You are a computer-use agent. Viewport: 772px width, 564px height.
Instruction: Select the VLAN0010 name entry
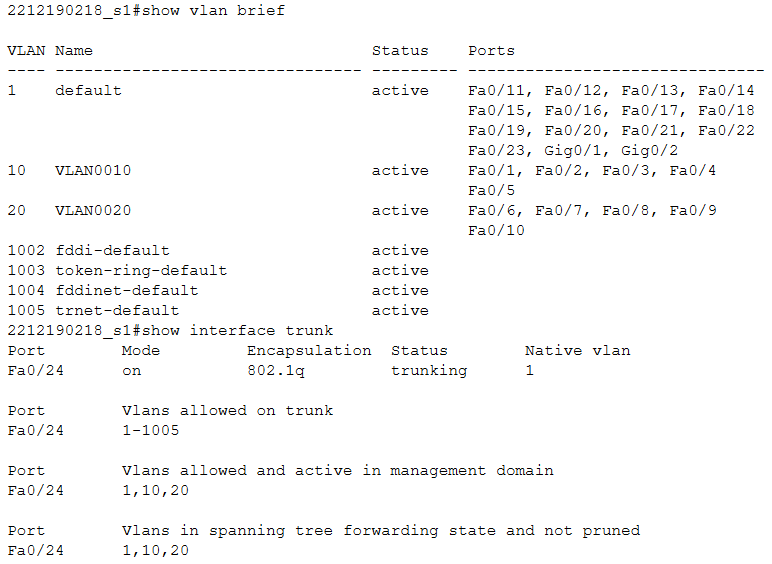tap(93, 170)
